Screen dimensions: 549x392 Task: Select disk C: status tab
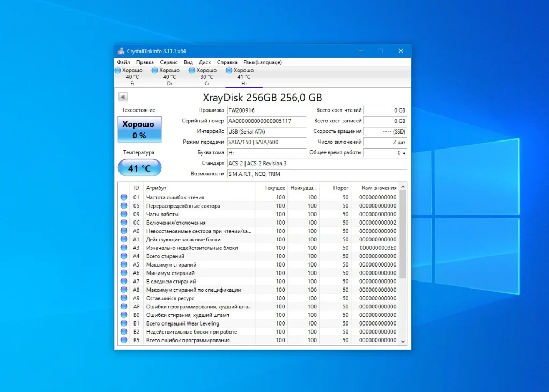pos(206,77)
